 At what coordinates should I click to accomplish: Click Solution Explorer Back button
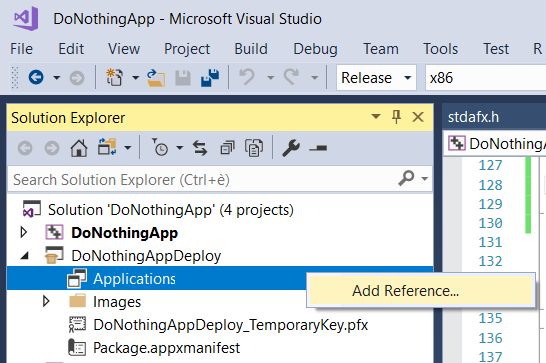point(25,148)
